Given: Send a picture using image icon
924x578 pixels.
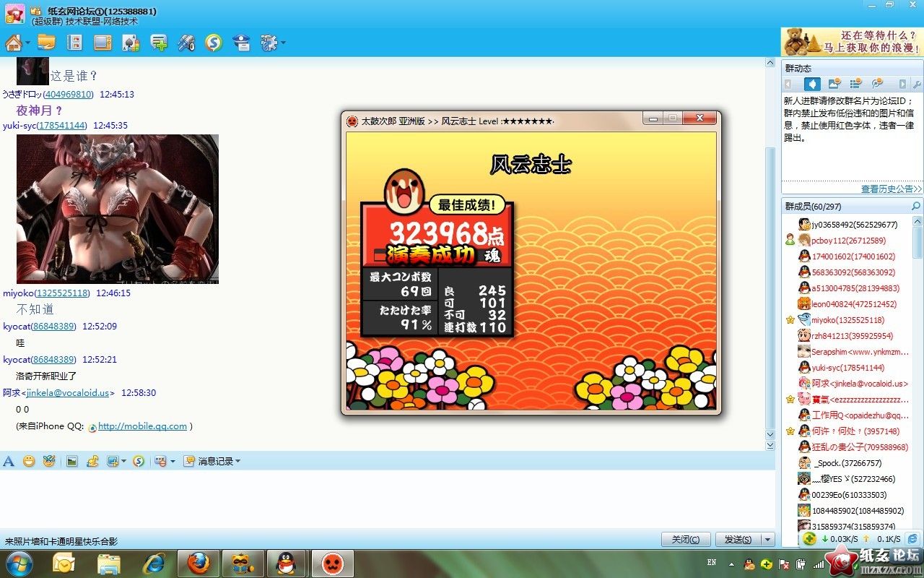Looking at the screenshot, I should (x=72, y=461).
